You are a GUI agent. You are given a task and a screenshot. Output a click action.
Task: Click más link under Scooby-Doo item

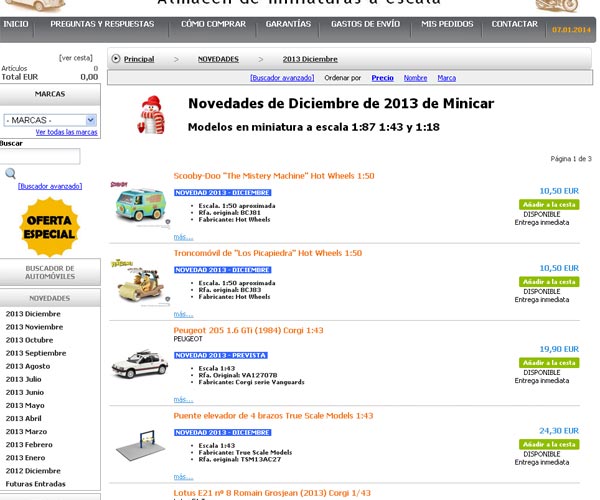coord(183,237)
